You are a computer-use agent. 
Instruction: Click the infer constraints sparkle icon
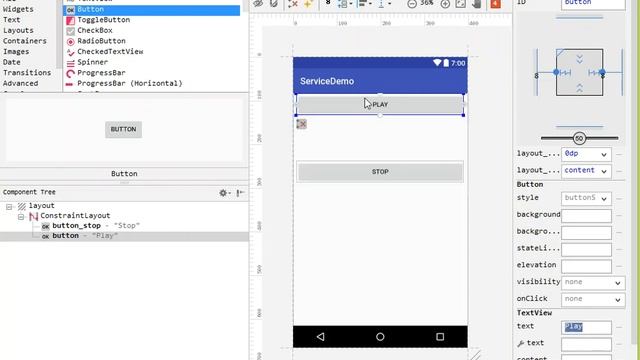tap(308, 4)
